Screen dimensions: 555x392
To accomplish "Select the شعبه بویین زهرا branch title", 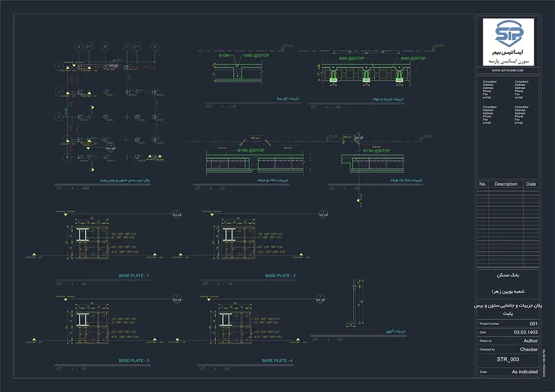I will click(508, 292).
